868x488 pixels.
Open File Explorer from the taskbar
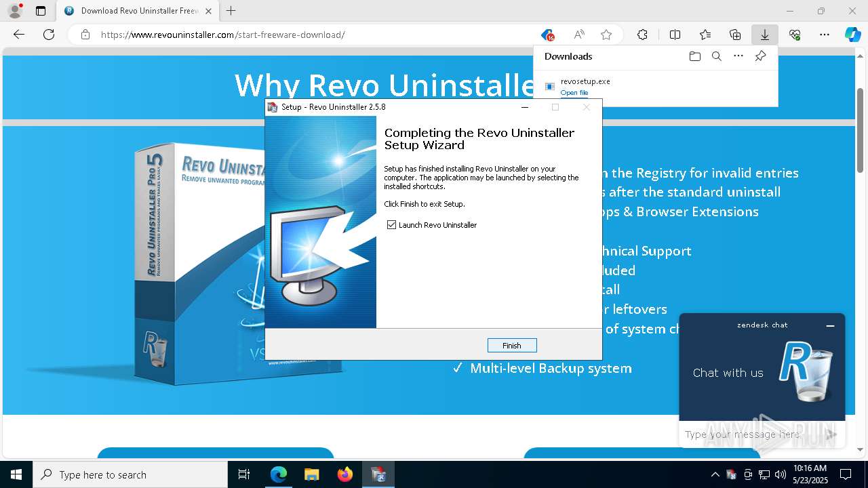coord(311,474)
